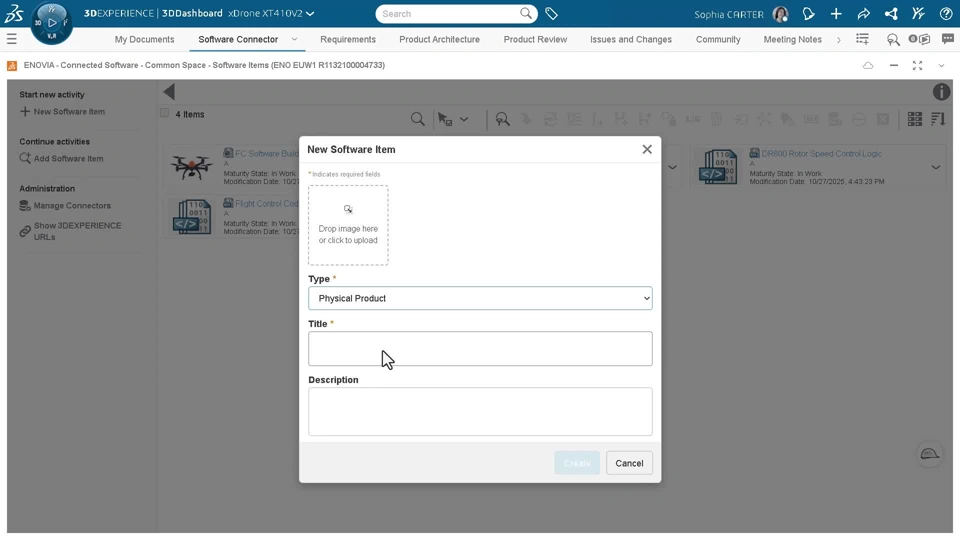
Task: Click the Description text area
Action: (x=480, y=411)
